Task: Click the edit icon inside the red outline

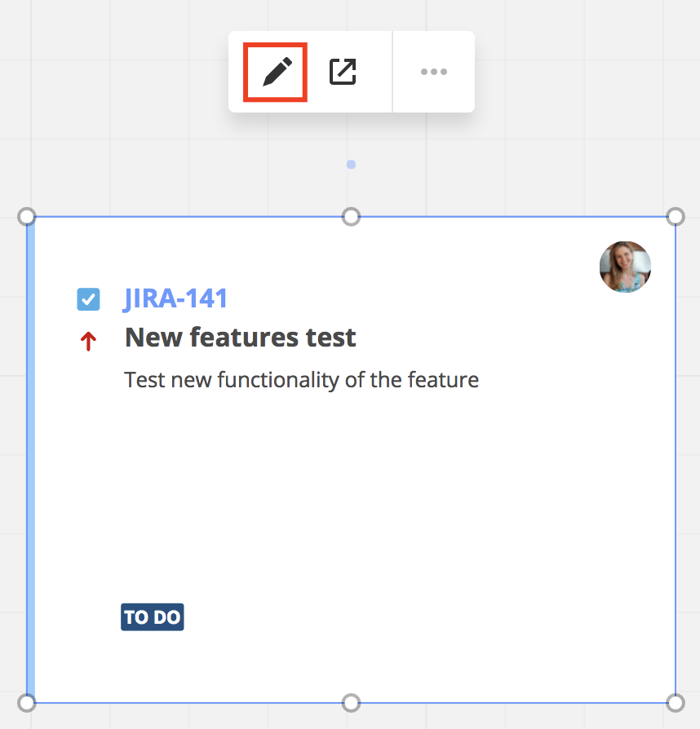Action: pyautogui.click(x=274, y=72)
